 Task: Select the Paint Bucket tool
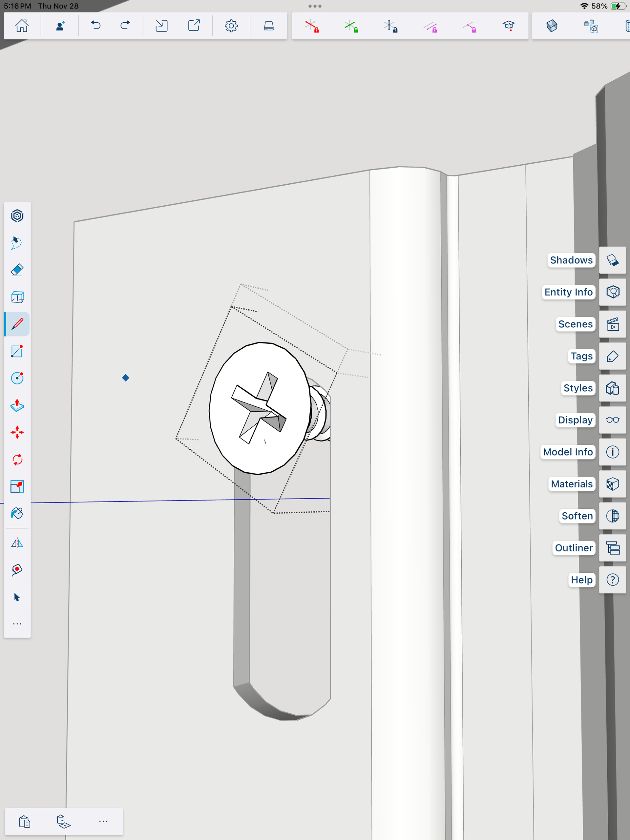pos(17,513)
